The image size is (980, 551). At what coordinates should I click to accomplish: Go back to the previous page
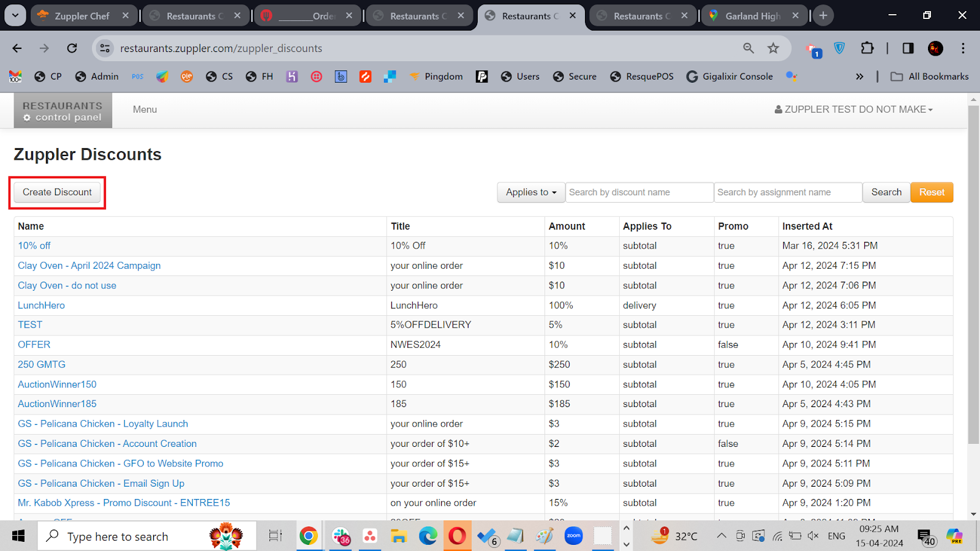tap(17, 48)
